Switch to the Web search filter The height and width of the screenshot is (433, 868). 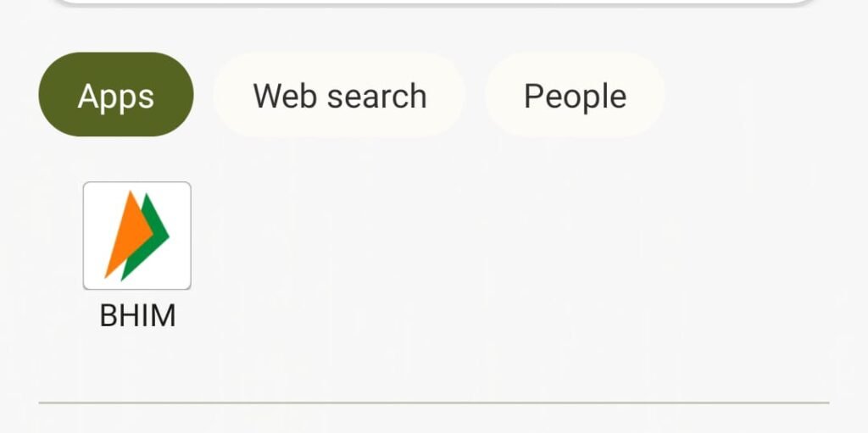[339, 95]
